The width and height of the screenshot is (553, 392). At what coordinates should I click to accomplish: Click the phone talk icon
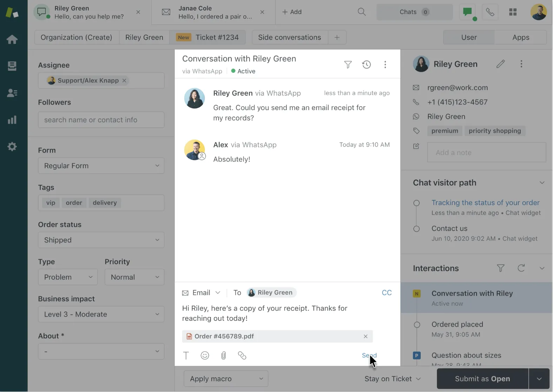pos(490,12)
